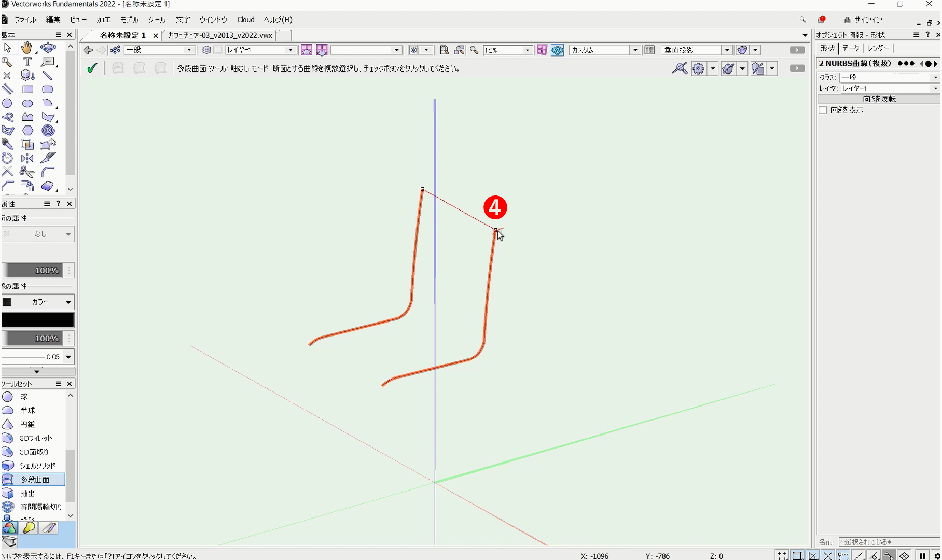Click the 向きを反転 button
This screenshot has width=942, height=560.
[879, 99]
